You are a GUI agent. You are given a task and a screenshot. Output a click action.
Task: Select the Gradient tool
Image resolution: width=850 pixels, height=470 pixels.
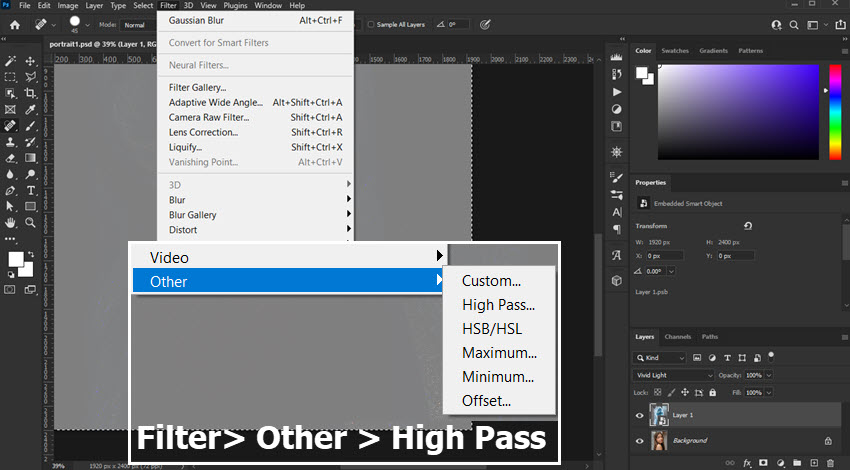[x=30, y=158]
